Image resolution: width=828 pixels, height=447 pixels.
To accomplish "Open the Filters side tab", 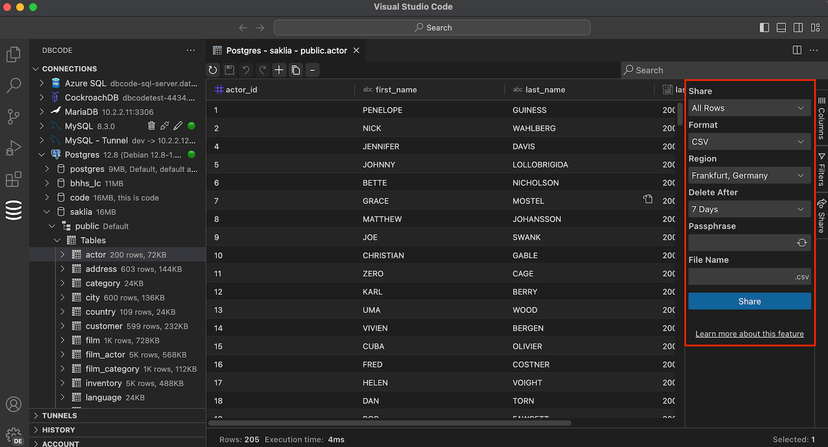I will click(x=821, y=170).
